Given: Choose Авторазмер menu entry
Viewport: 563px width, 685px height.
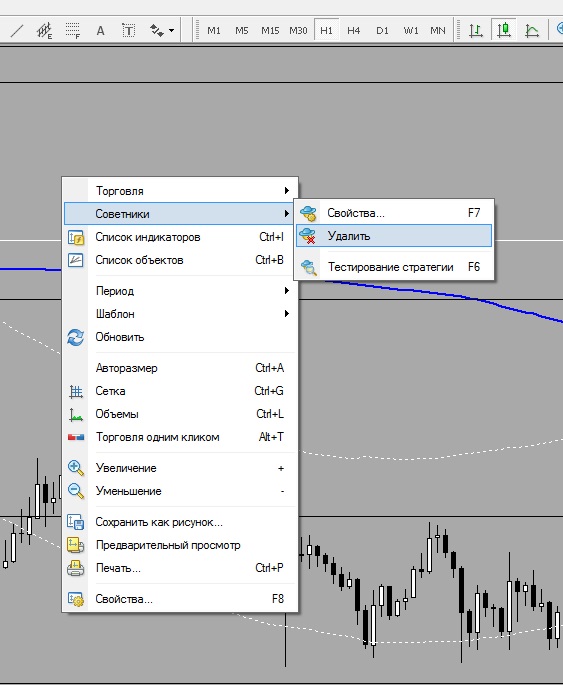Looking at the screenshot, I should point(180,368).
